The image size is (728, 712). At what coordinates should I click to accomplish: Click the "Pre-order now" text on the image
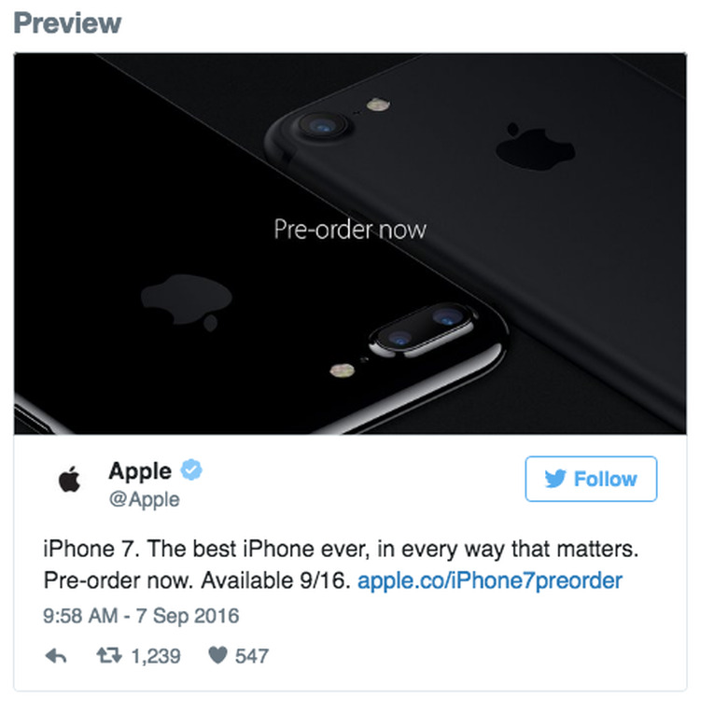tap(350, 230)
